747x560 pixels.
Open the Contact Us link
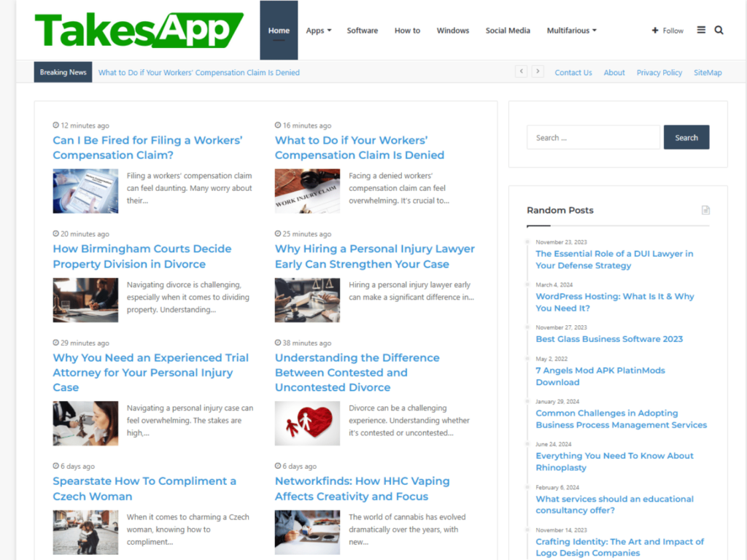(x=573, y=72)
